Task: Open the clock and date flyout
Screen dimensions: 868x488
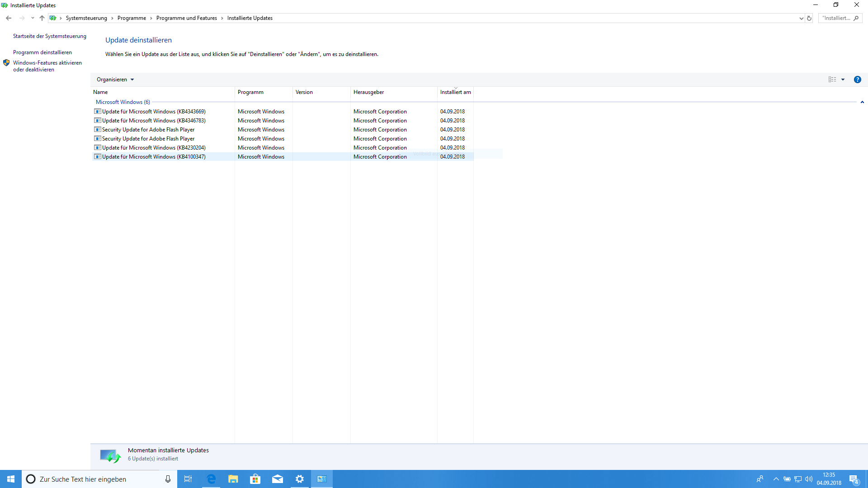Action: point(829,479)
